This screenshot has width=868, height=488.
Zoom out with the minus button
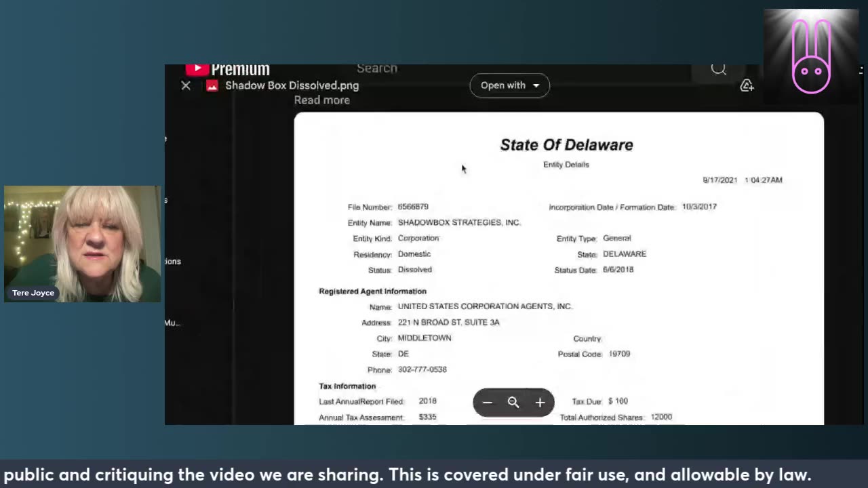pyautogui.click(x=487, y=403)
